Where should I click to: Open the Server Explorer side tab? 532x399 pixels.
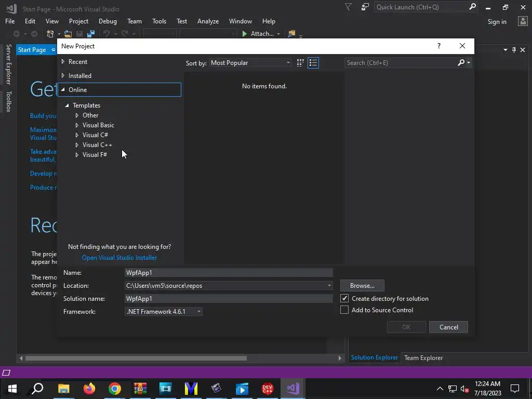(x=8, y=64)
